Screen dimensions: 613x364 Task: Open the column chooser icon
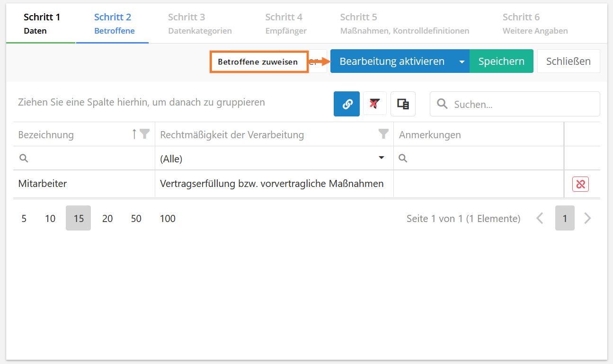[x=403, y=104]
